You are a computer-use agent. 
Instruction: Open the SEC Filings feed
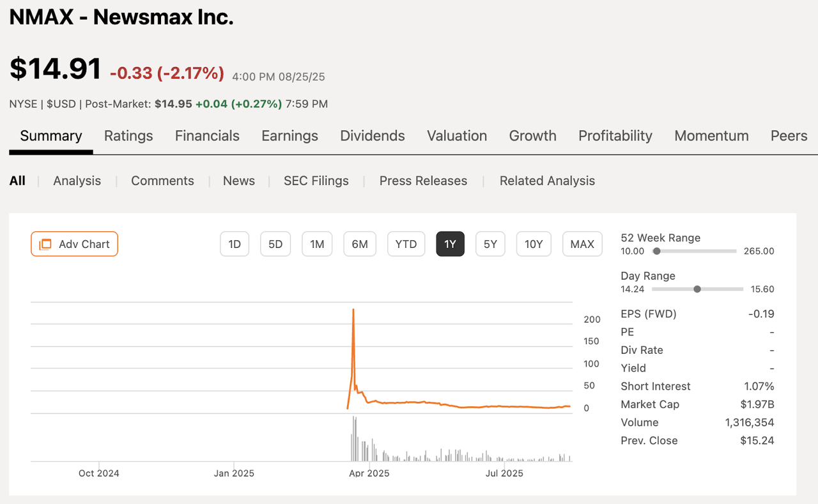316,181
